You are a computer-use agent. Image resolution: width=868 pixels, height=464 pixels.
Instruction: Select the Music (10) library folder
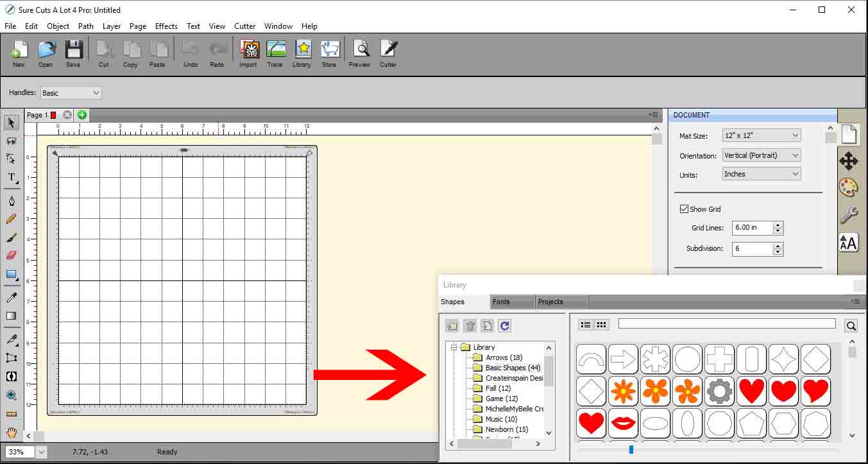[501, 419]
